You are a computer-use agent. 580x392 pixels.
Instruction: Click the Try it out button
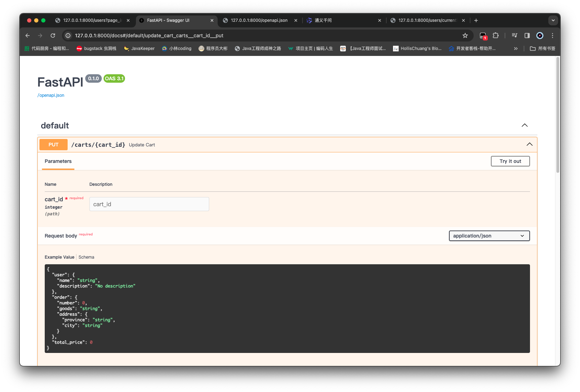[510, 161]
